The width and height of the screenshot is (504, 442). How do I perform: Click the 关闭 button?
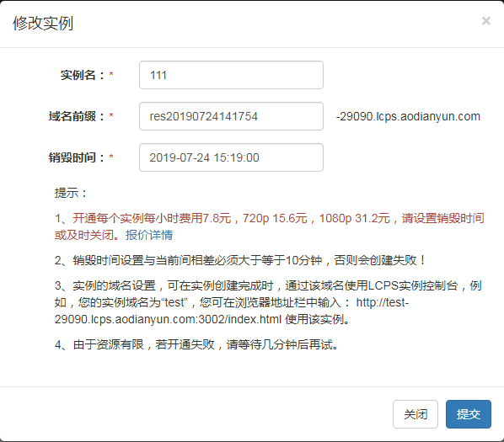point(416,414)
